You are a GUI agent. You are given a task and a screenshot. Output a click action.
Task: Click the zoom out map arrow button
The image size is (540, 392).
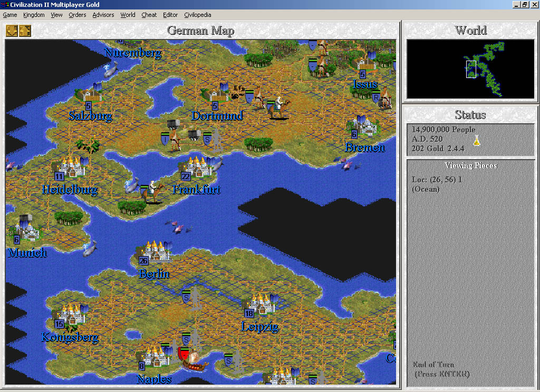pos(12,31)
